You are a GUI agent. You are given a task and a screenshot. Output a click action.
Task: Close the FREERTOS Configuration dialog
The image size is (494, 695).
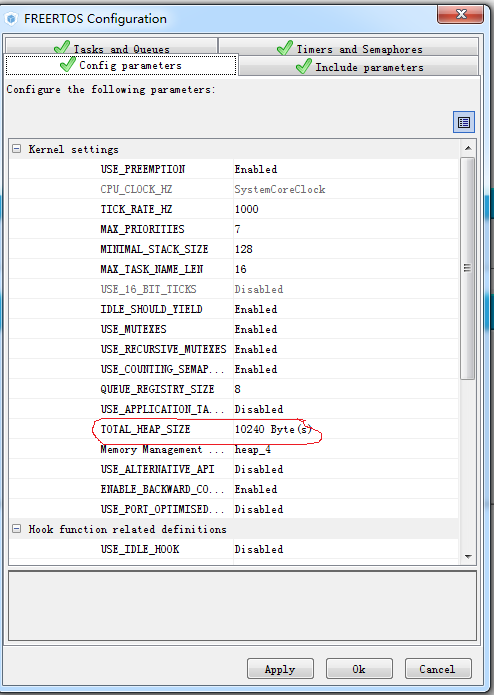460,14
